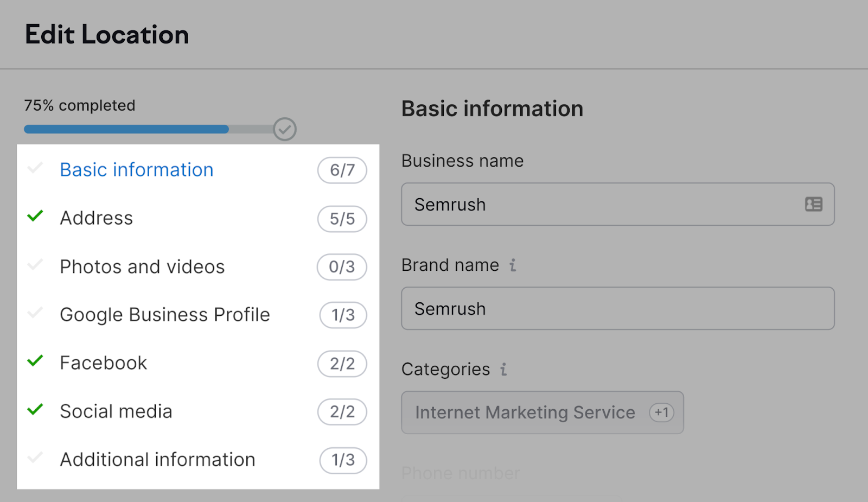
Task: Click the Brand name field showing Semrush
Action: 597,308
